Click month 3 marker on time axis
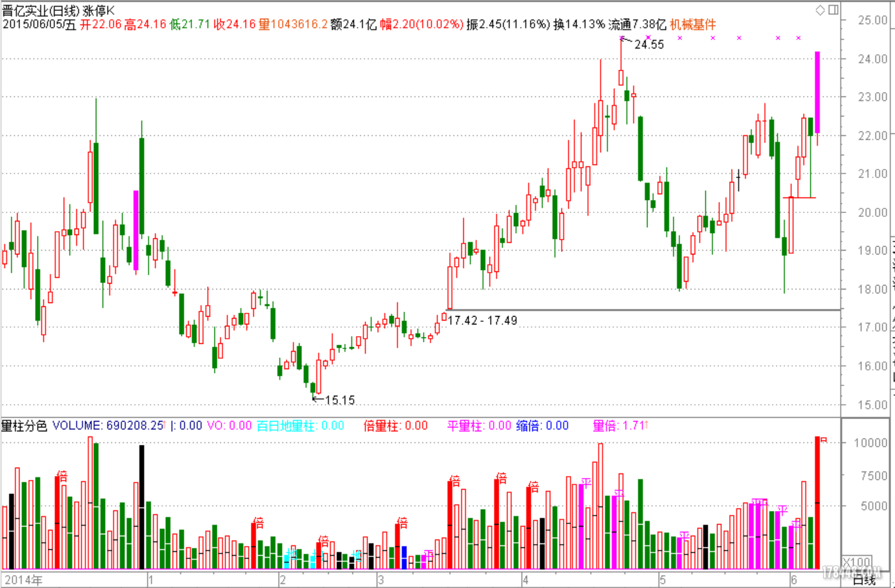The image size is (895, 588). pyautogui.click(x=380, y=580)
